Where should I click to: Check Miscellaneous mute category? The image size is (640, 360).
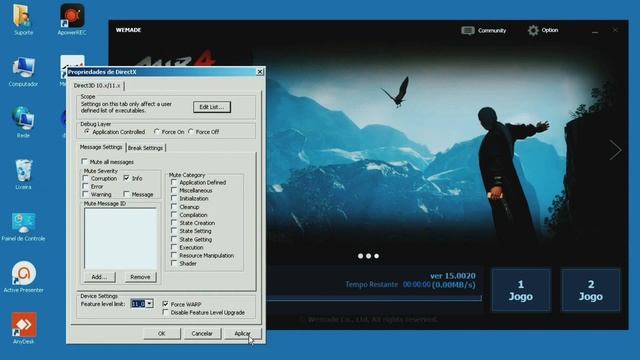[x=174, y=190]
